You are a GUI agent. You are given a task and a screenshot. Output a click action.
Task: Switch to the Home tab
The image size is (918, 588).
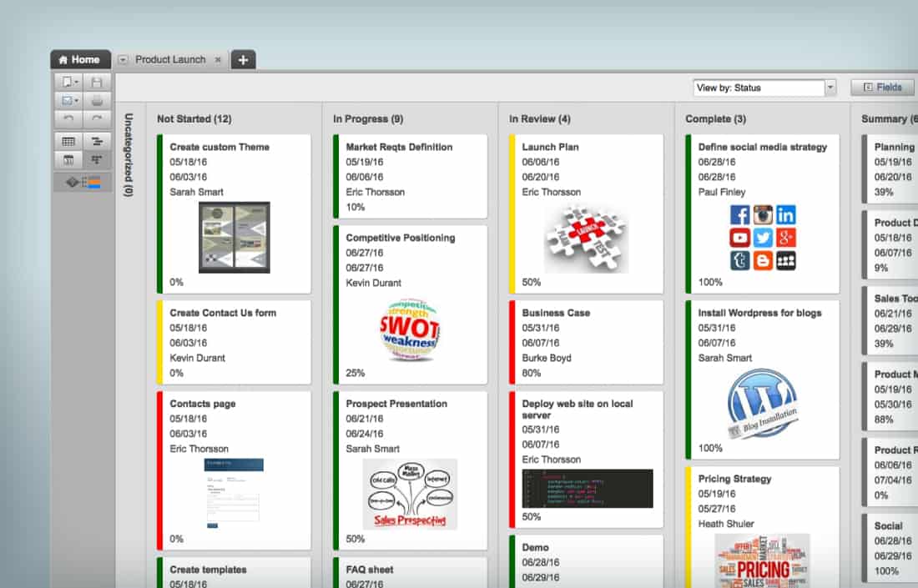[80, 59]
